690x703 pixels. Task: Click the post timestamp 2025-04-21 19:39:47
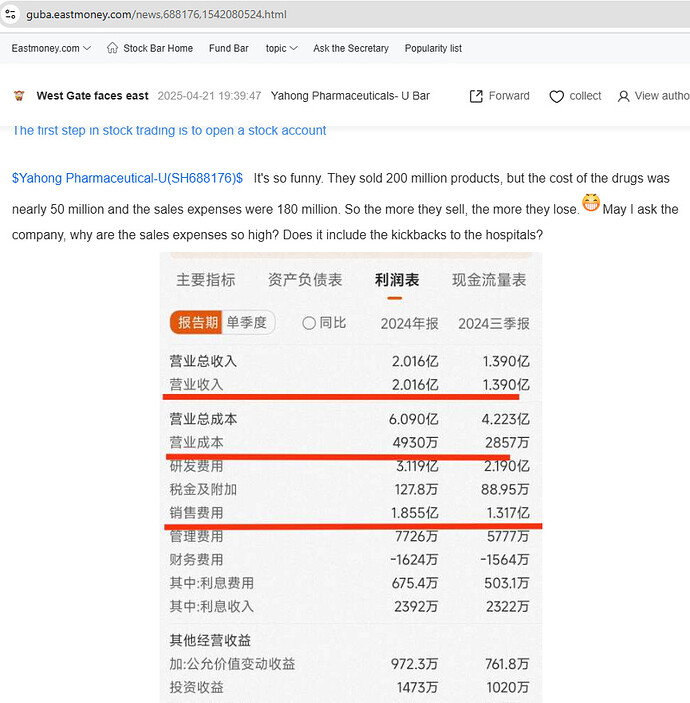tap(209, 96)
